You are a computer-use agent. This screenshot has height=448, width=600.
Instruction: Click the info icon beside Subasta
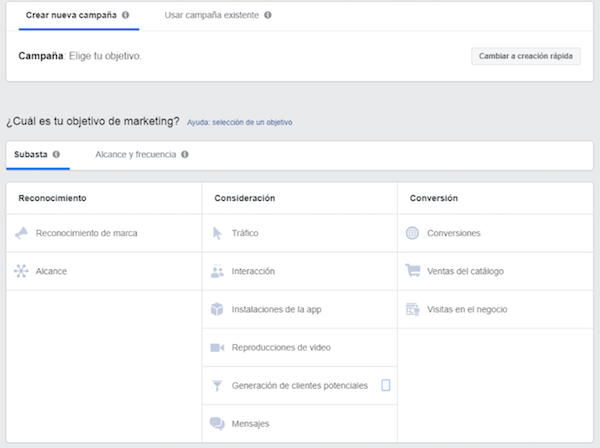(x=56, y=154)
